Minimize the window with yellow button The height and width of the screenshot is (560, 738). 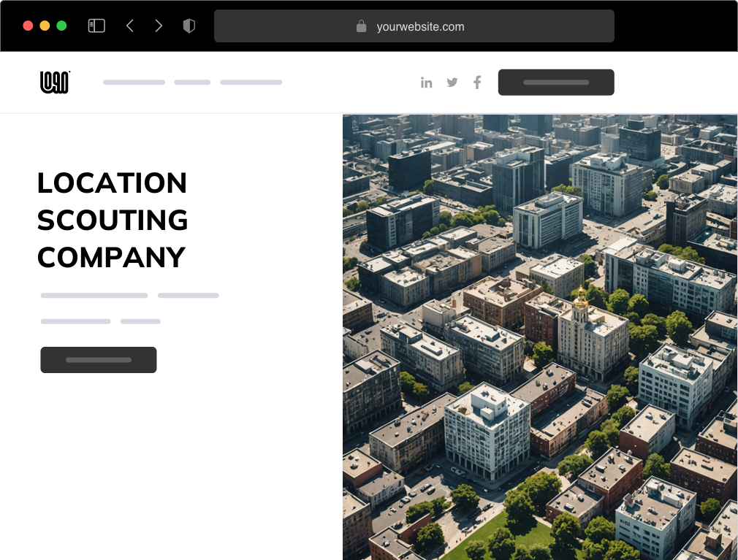[45, 26]
